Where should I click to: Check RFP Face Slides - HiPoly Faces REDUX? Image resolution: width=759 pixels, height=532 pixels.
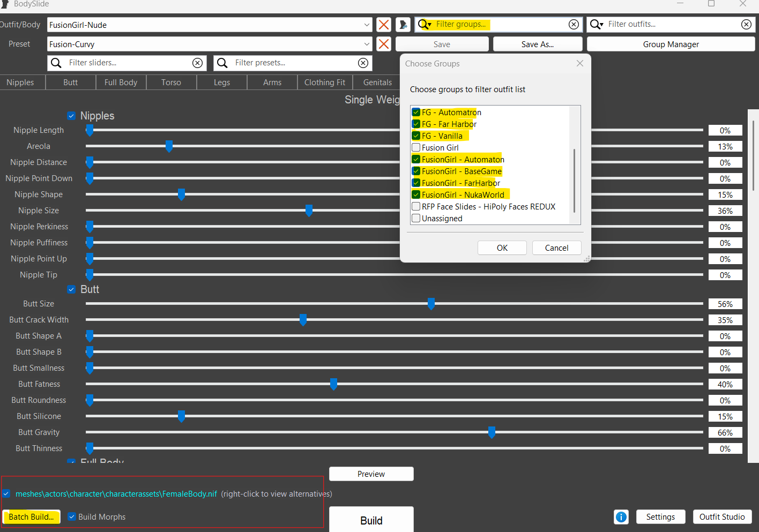pyautogui.click(x=416, y=207)
